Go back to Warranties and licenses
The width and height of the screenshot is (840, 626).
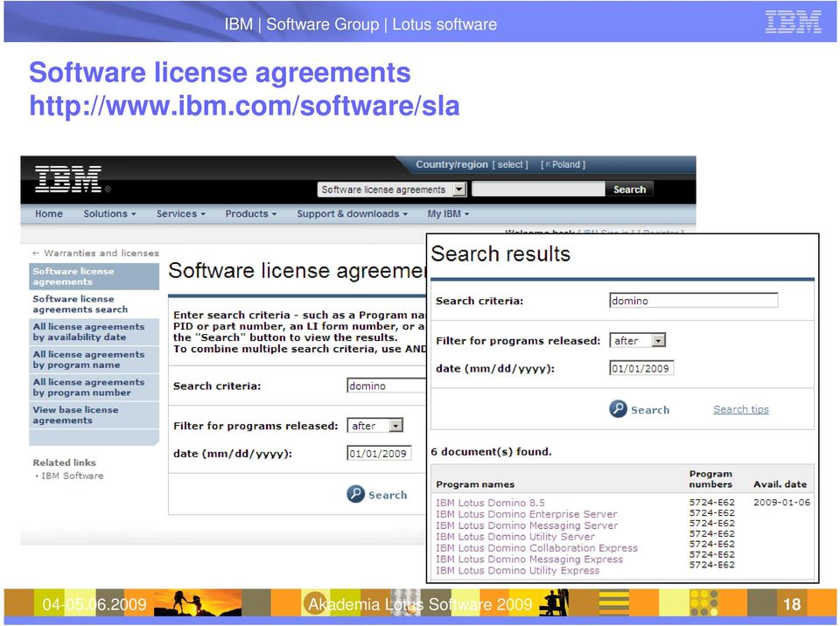coord(95,253)
